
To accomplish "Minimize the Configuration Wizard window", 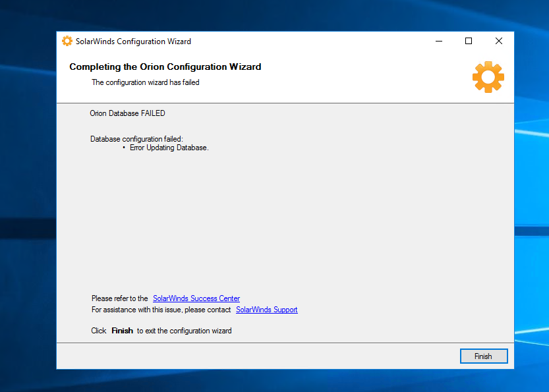I will tap(439, 41).
